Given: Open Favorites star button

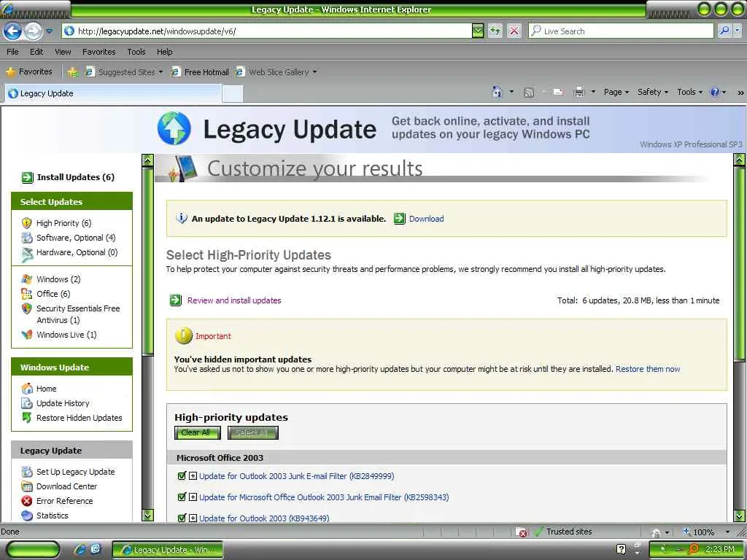Looking at the screenshot, I should [x=29, y=71].
